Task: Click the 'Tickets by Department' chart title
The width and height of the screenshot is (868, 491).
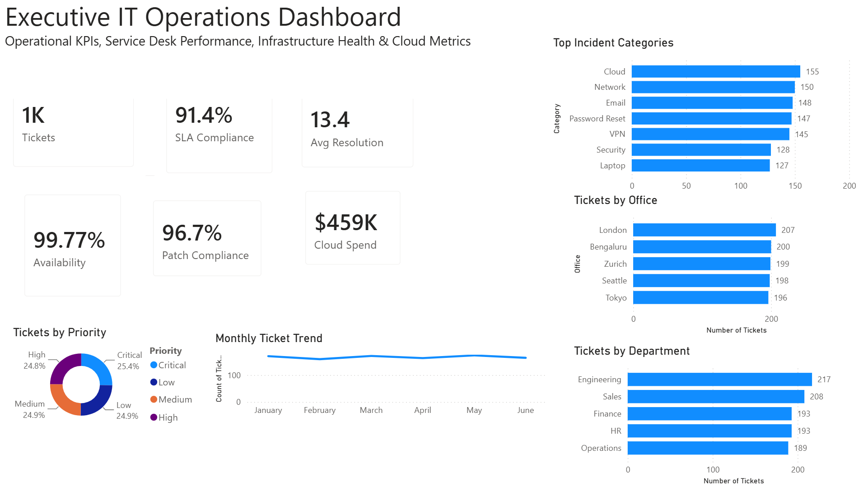Action: (x=632, y=351)
